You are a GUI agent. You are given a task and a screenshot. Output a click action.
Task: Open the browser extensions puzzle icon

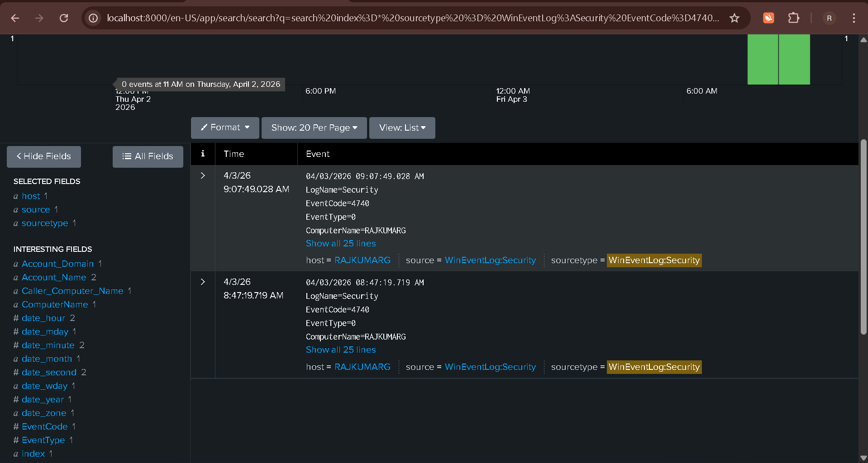tap(793, 18)
